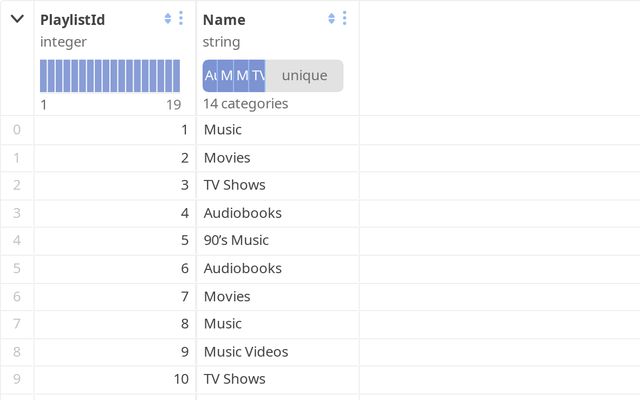
Task: Select the '90's Music' name cell
Action: [x=236, y=240]
